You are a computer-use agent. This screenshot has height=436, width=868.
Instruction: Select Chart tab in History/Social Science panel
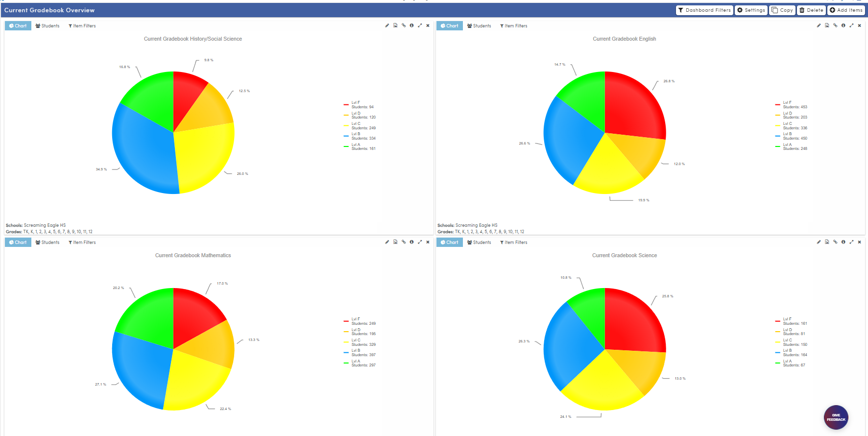coord(18,26)
